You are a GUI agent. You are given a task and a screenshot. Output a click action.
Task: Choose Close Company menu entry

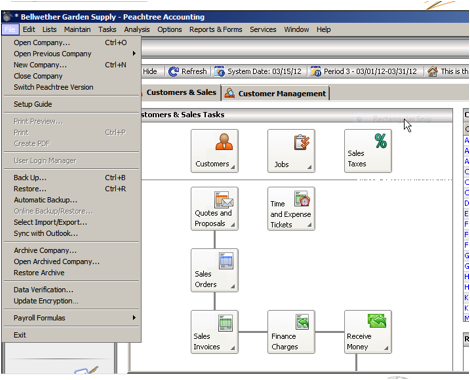pos(71,76)
